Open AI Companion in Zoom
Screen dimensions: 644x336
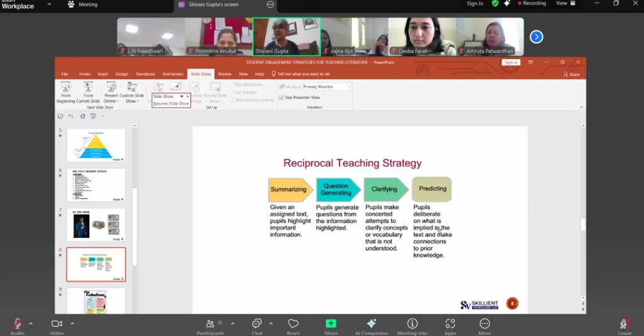coord(371,323)
